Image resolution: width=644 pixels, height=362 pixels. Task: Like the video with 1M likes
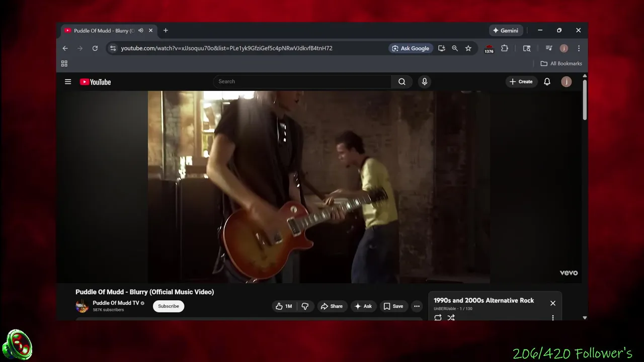[284, 306]
